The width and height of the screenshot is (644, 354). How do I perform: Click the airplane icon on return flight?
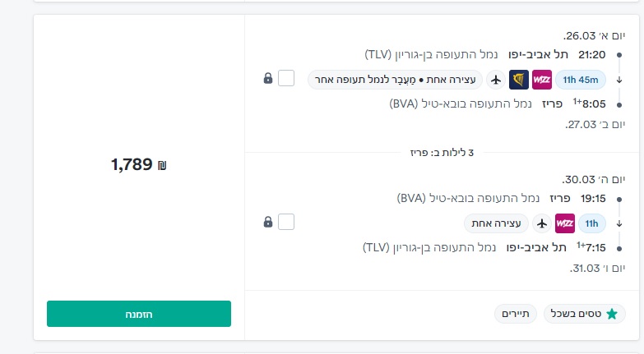coord(541,223)
